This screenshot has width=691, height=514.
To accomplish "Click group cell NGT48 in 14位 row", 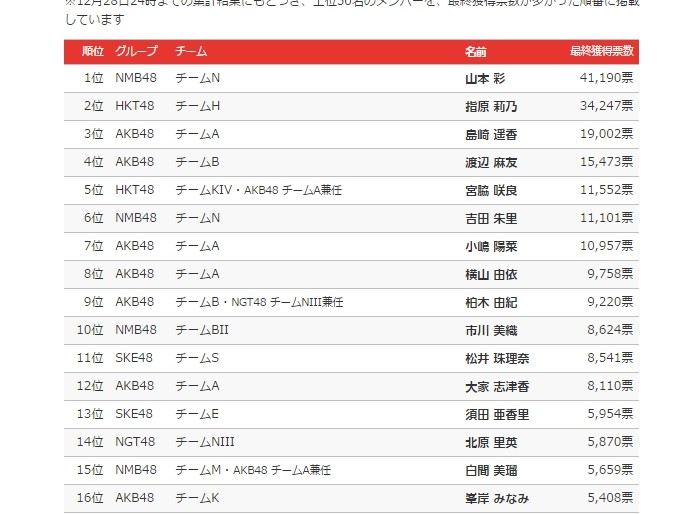I will (135, 441).
